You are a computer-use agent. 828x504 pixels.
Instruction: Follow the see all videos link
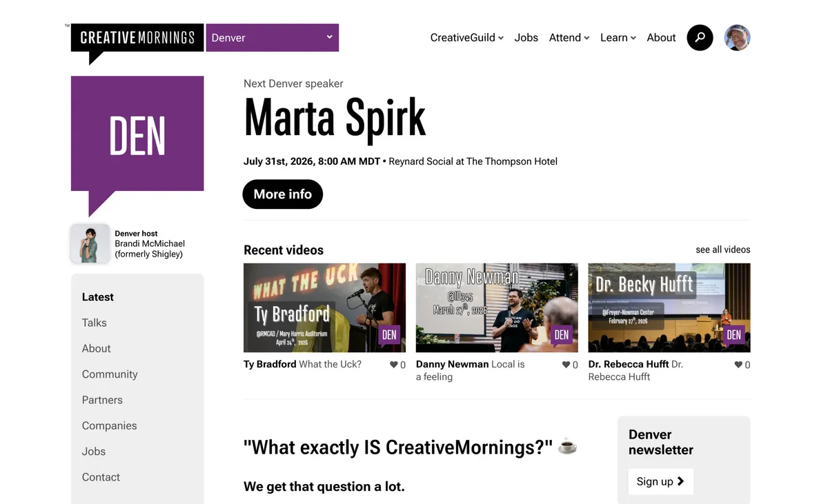pyautogui.click(x=722, y=250)
